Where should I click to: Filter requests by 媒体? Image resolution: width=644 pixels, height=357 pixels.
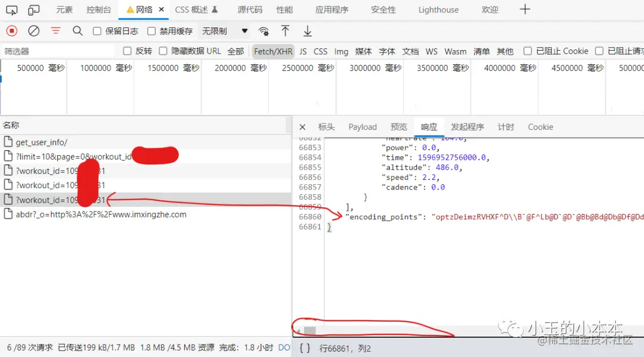pyautogui.click(x=363, y=51)
